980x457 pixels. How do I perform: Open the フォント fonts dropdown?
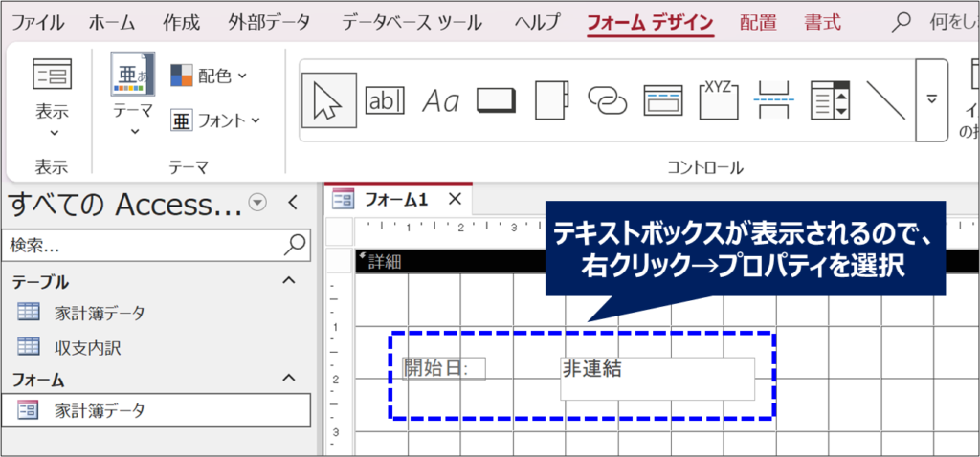[x=215, y=120]
